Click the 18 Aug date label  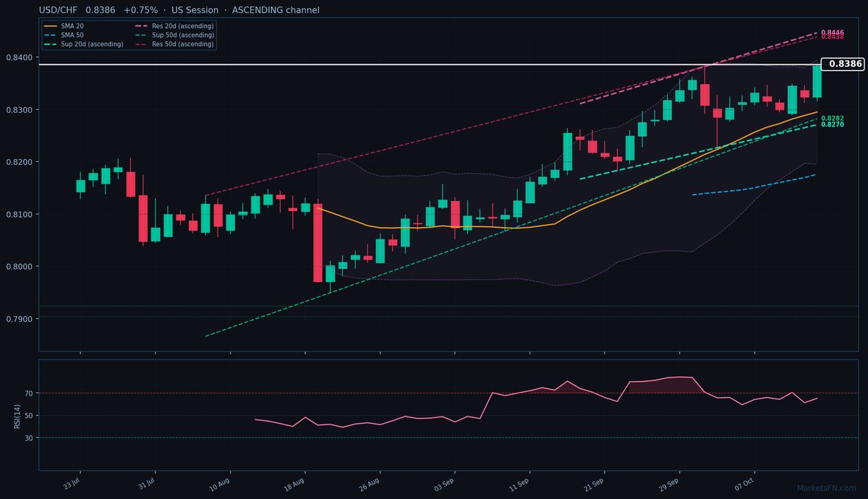tap(296, 483)
